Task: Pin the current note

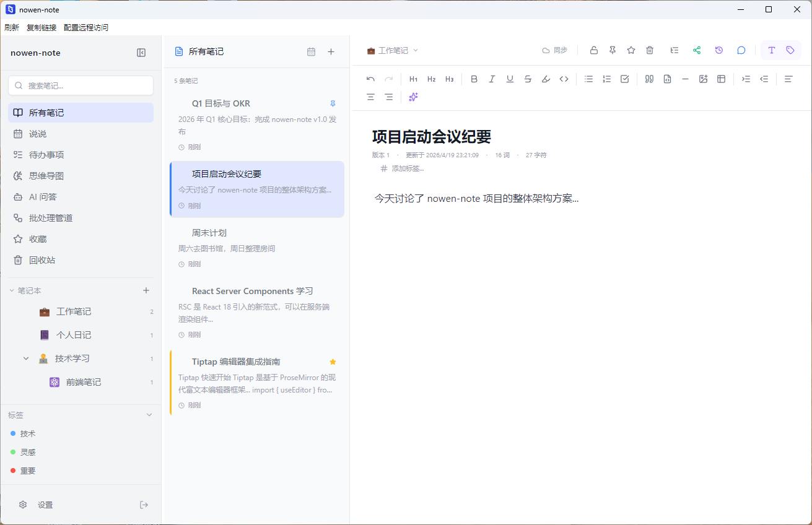Action: (613, 50)
